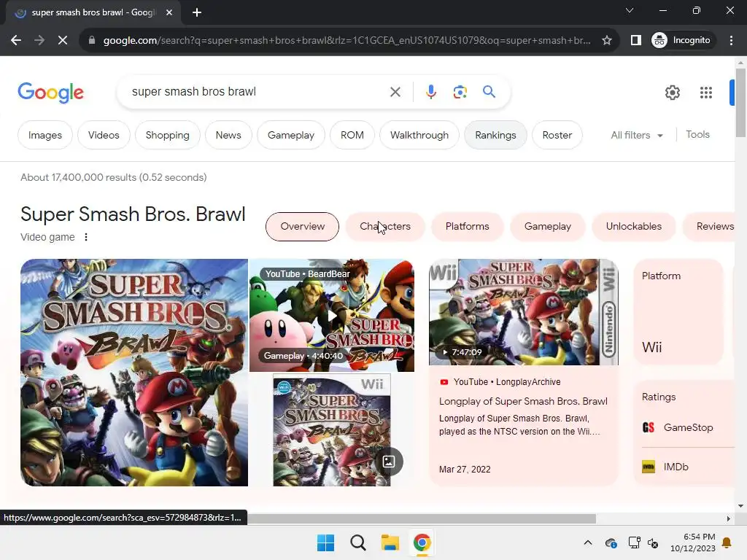Click the browser forward arrow
Viewport: 747px width, 560px height.
pos(39,41)
